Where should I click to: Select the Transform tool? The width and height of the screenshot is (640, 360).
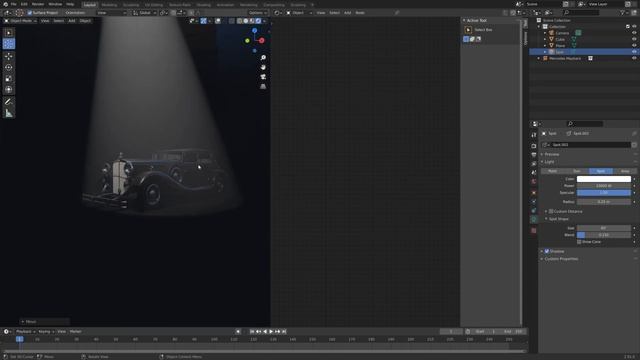[9, 89]
